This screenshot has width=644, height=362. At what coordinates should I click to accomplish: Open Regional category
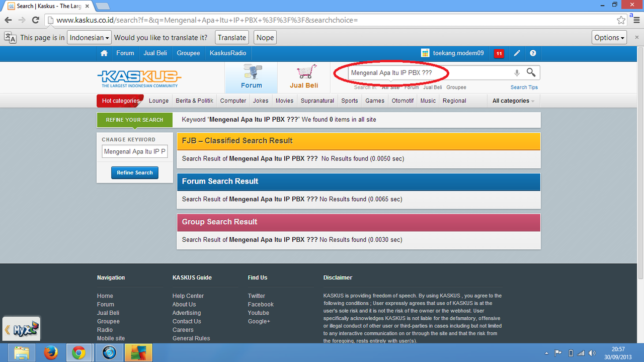[454, 101]
